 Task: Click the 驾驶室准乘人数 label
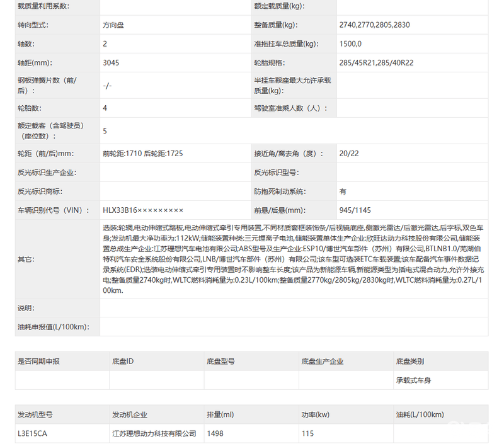(290, 108)
